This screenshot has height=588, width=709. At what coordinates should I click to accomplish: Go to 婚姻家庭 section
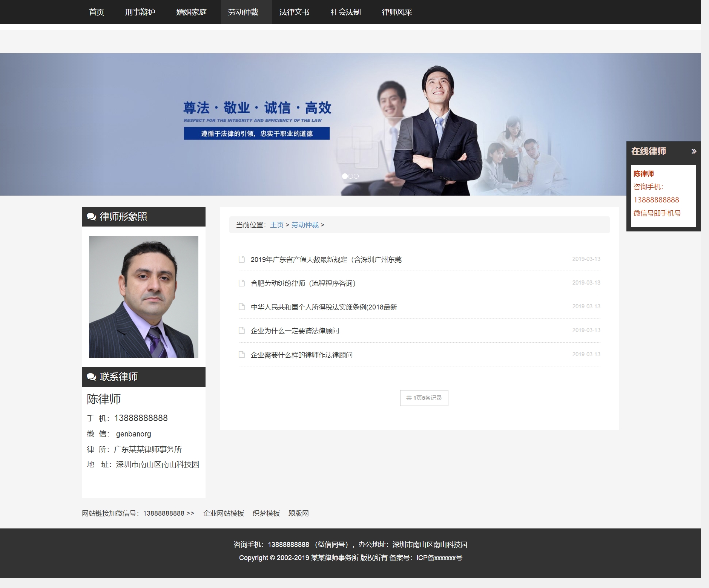192,12
